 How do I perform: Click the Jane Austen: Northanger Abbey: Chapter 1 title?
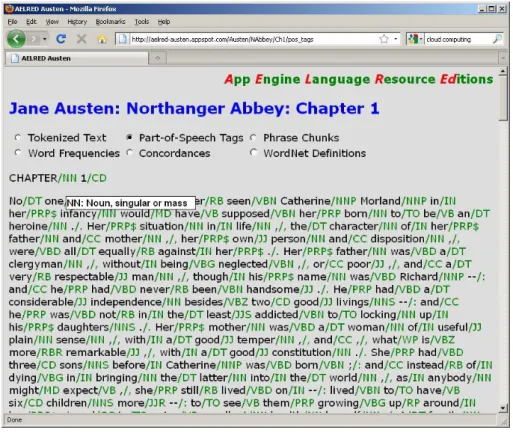click(194, 108)
